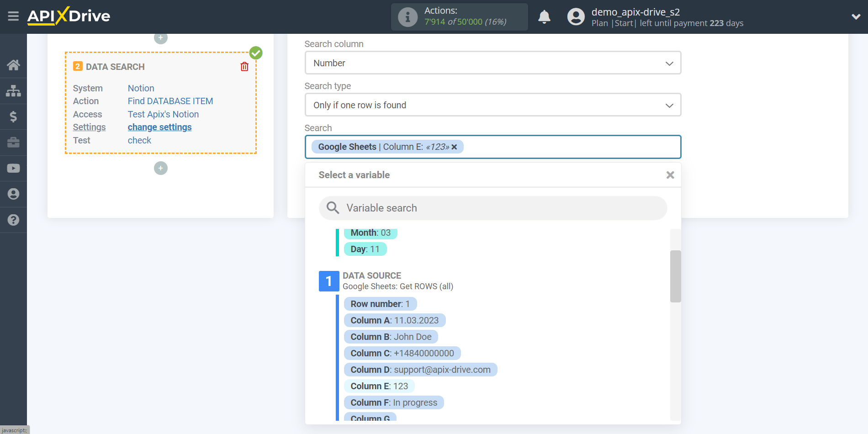Open the Actions info icon
868x434 pixels.
[x=408, y=17]
